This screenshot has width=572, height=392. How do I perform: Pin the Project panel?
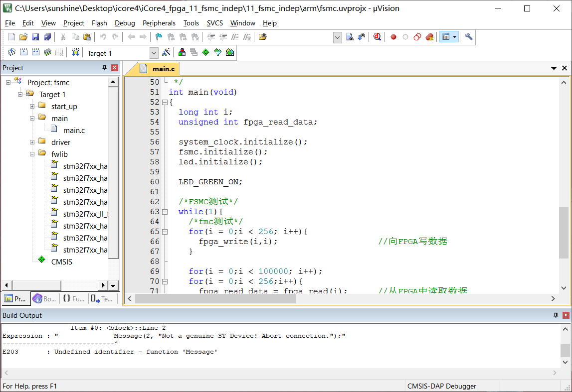(x=105, y=68)
